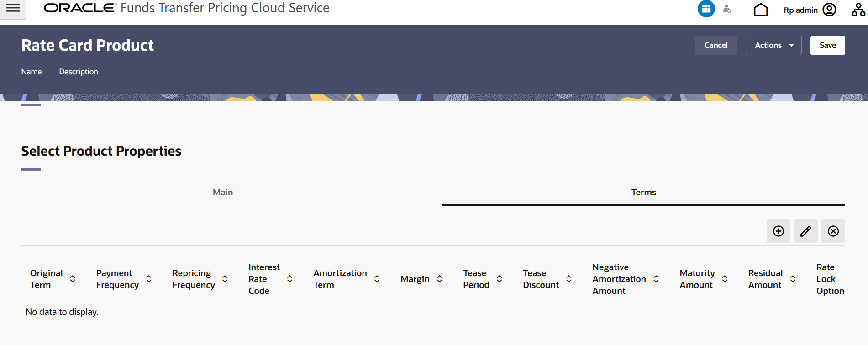This screenshot has height=345, width=868.
Task: Click the Interest Rate Code header text
Action: [264, 279]
